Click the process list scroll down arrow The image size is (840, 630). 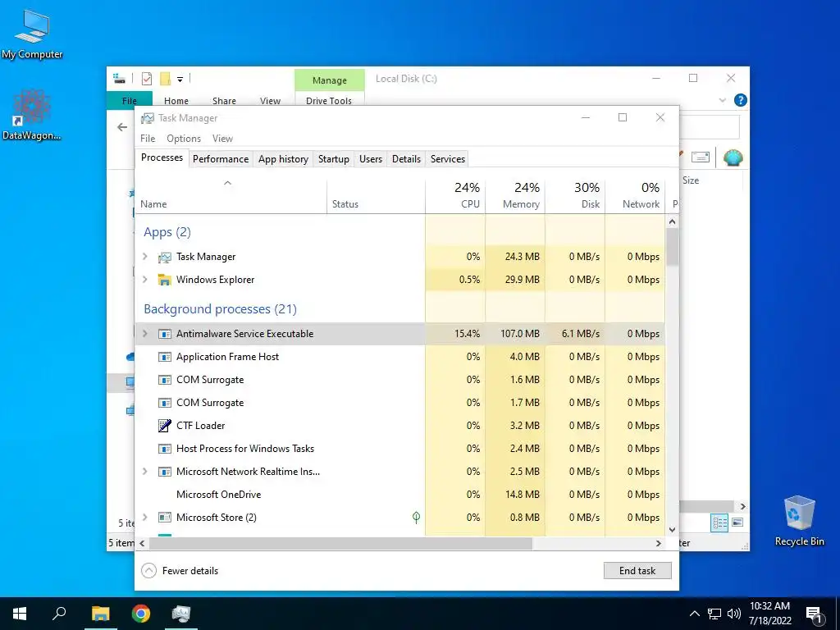pos(673,530)
